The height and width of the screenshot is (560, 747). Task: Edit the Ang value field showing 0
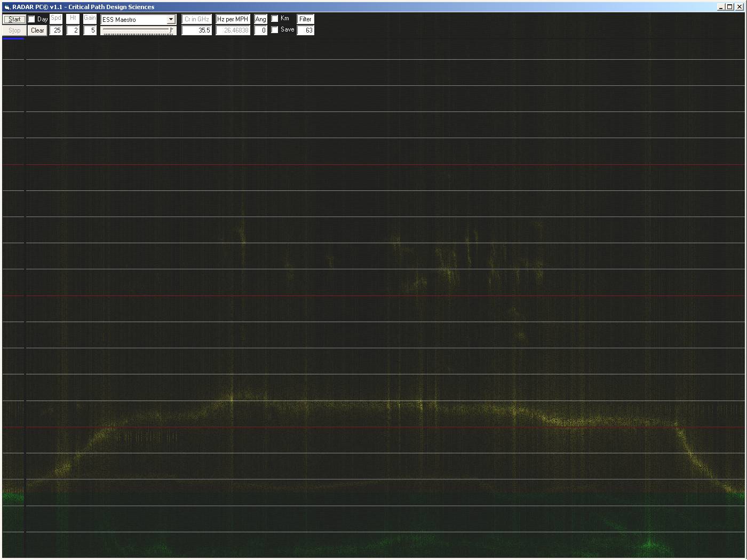(261, 30)
